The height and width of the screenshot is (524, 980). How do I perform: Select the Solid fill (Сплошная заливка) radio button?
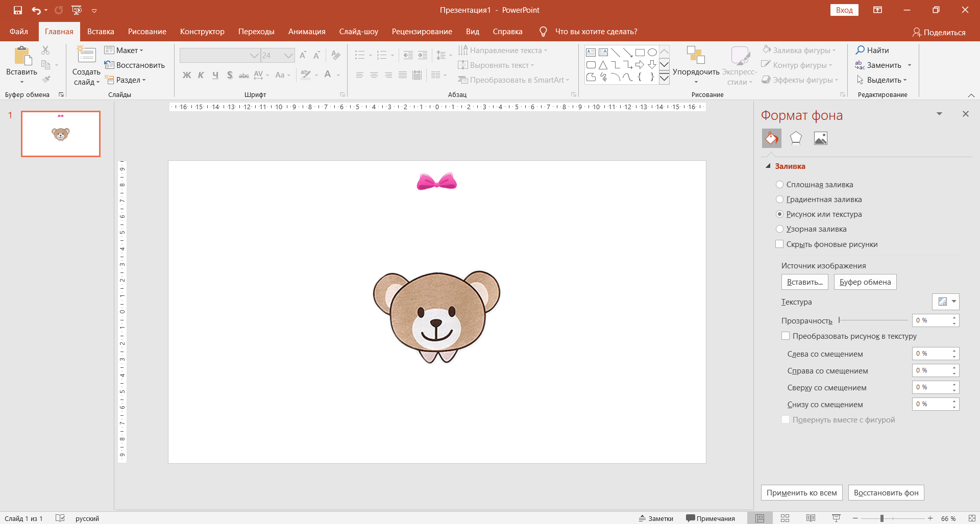779,185
